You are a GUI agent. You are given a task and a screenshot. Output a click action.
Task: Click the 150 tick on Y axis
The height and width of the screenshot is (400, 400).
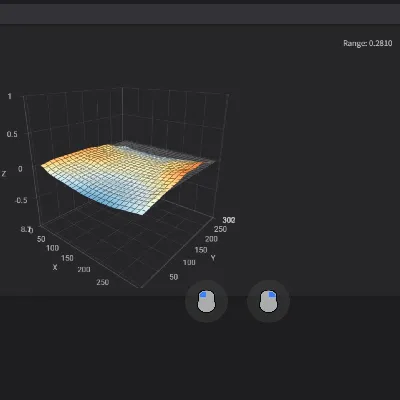(x=201, y=250)
